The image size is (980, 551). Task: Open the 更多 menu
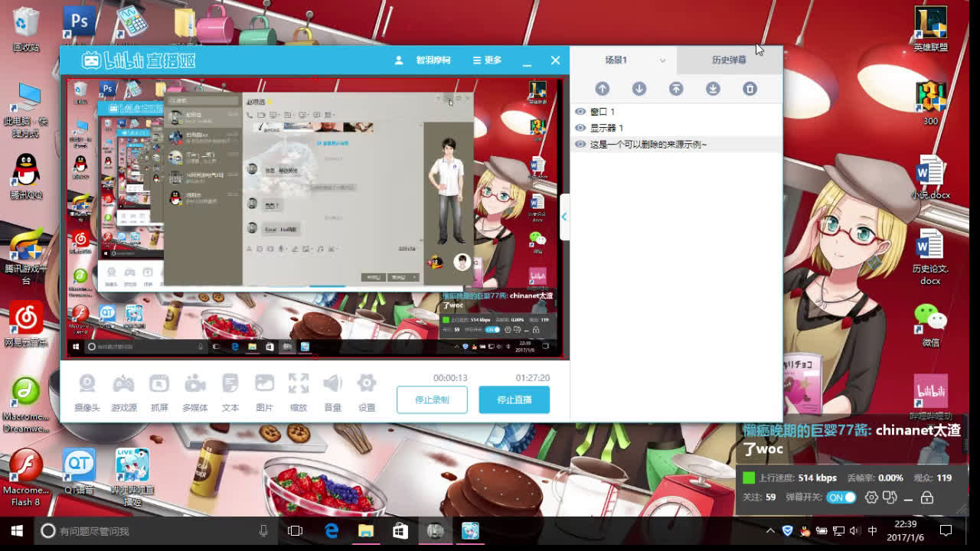(487, 60)
